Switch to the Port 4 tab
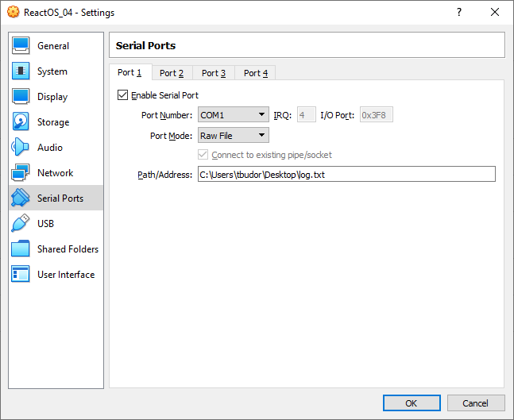The width and height of the screenshot is (514, 420). tap(256, 73)
